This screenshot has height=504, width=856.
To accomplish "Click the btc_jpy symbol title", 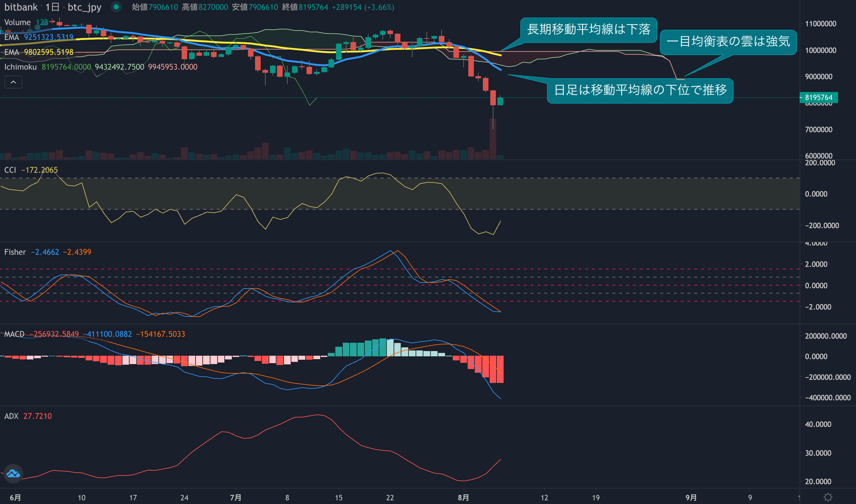I will tap(84, 7).
